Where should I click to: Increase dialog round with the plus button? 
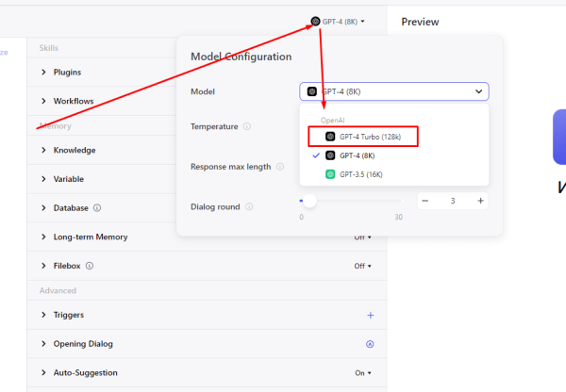480,201
